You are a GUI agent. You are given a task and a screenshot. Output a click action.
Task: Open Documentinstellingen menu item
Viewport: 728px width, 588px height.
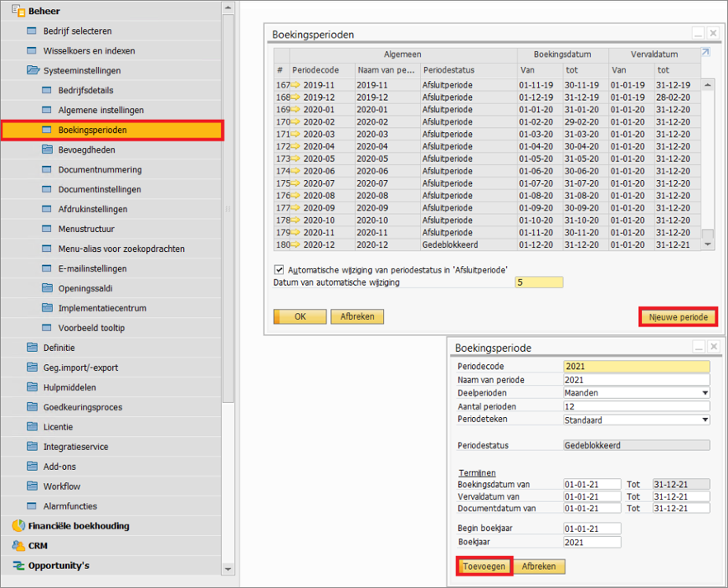[99, 189]
